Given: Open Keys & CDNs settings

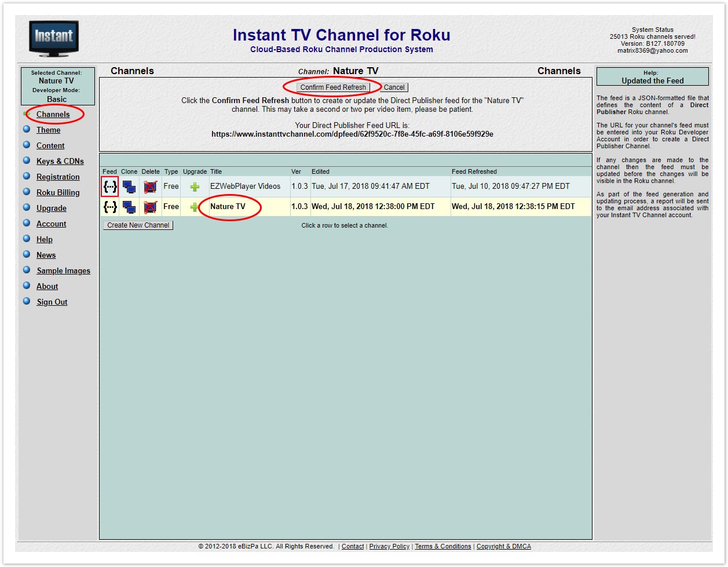Looking at the screenshot, I should [x=60, y=161].
